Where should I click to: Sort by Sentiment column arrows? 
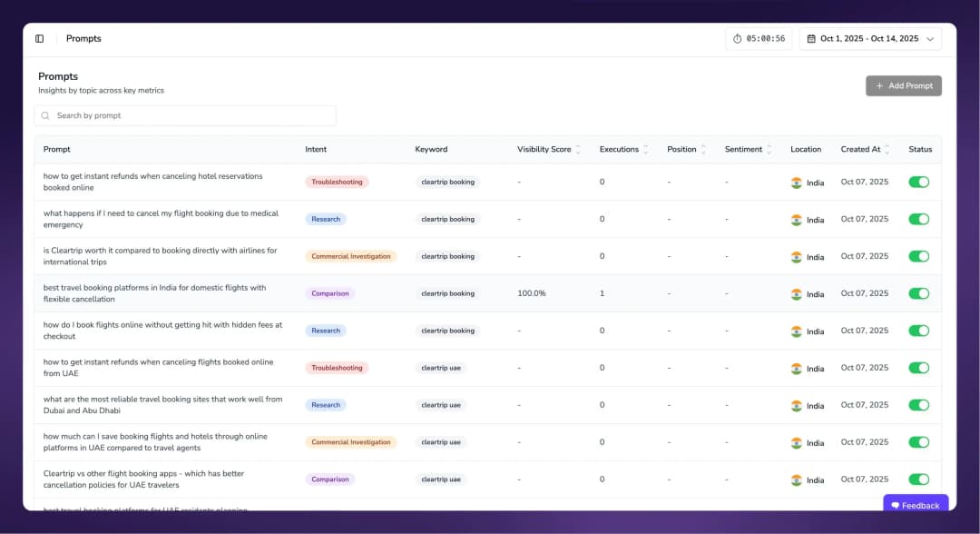pos(769,150)
